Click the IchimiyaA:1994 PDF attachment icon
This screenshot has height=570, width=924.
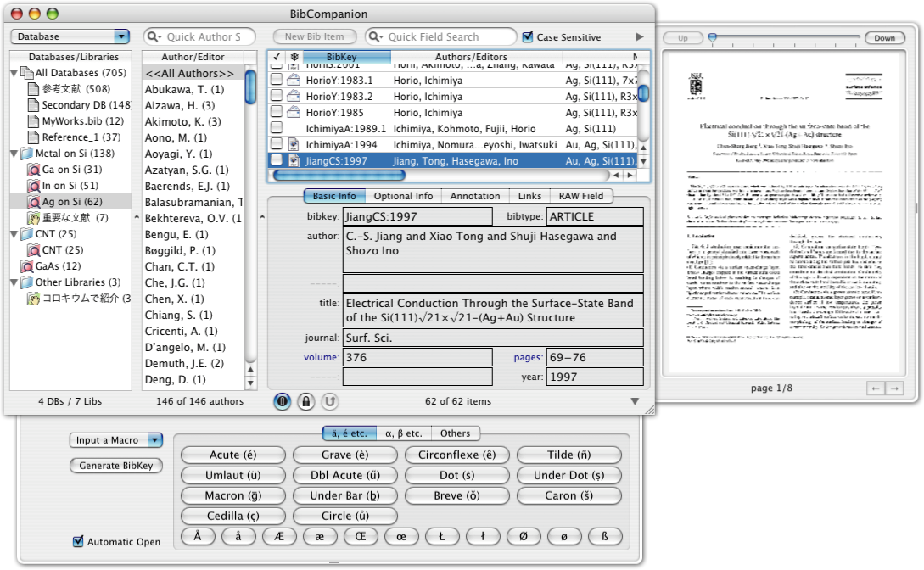(x=294, y=145)
